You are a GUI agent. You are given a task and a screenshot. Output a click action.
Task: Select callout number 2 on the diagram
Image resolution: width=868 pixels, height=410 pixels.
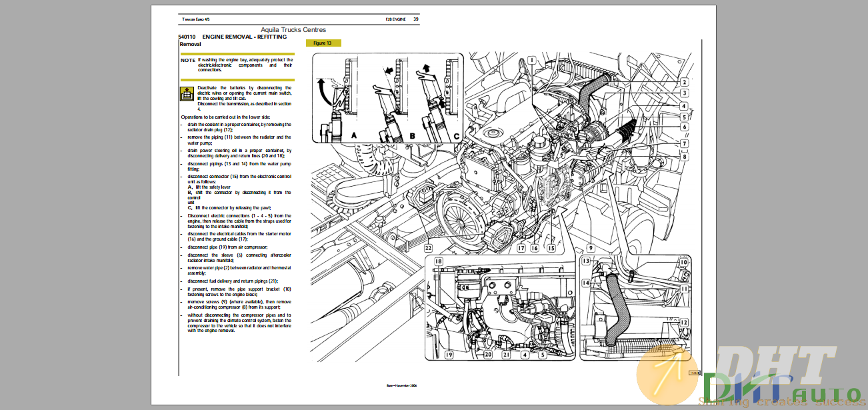click(684, 83)
